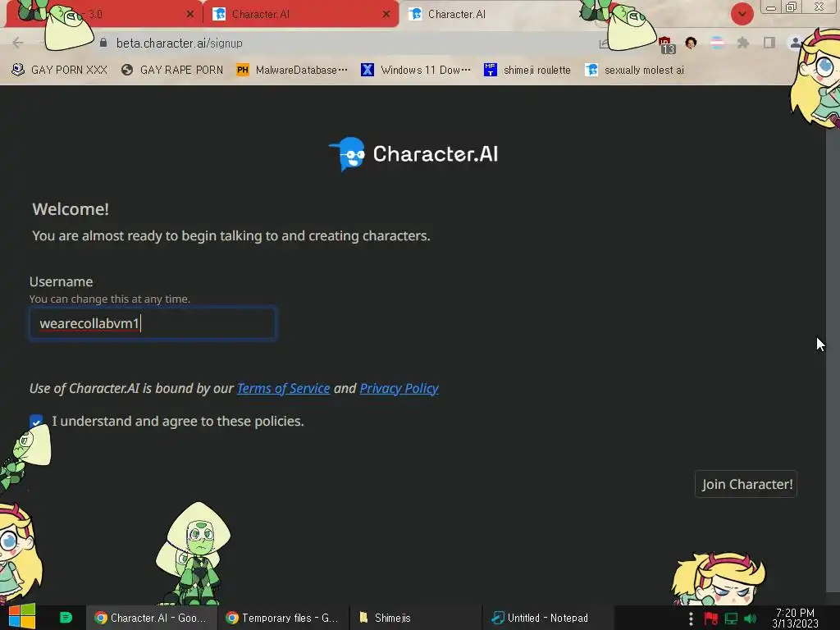Image resolution: width=840 pixels, height=630 pixels.
Task: Click the Join Character! button
Action: [746, 484]
